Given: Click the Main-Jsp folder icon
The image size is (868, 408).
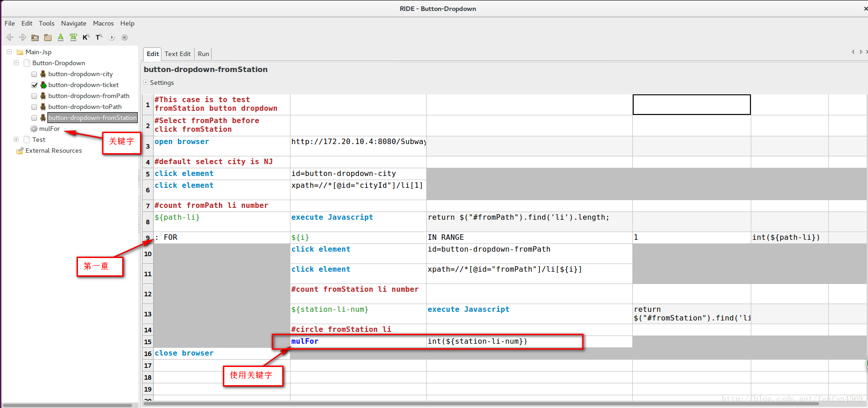Looking at the screenshot, I should tap(20, 52).
